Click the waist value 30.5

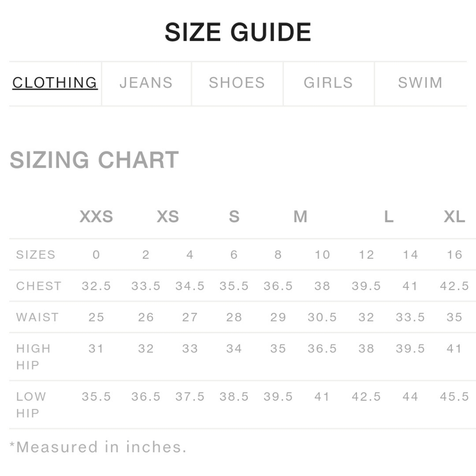322,317
